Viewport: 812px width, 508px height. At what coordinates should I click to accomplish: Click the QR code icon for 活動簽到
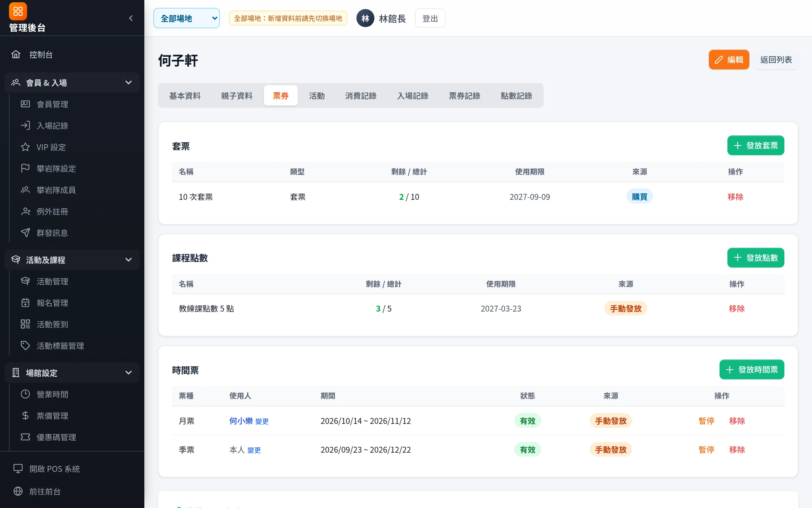click(x=25, y=324)
